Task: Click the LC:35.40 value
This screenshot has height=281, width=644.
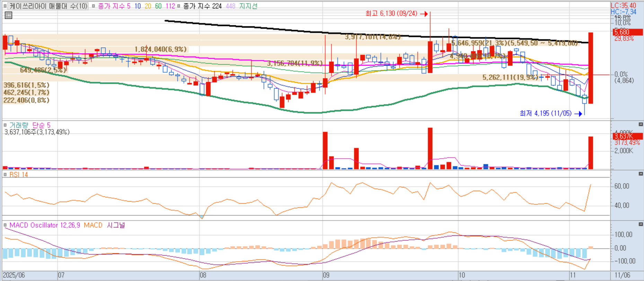Action: tap(623, 6)
